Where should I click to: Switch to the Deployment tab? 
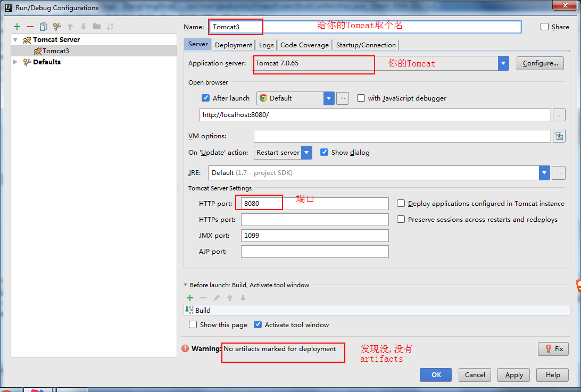234,45
